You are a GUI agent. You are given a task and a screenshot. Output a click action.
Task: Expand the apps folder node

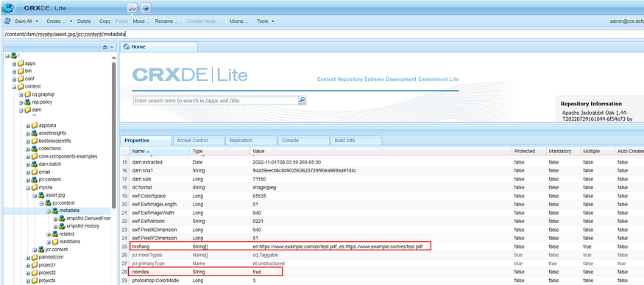click(14, 63)
